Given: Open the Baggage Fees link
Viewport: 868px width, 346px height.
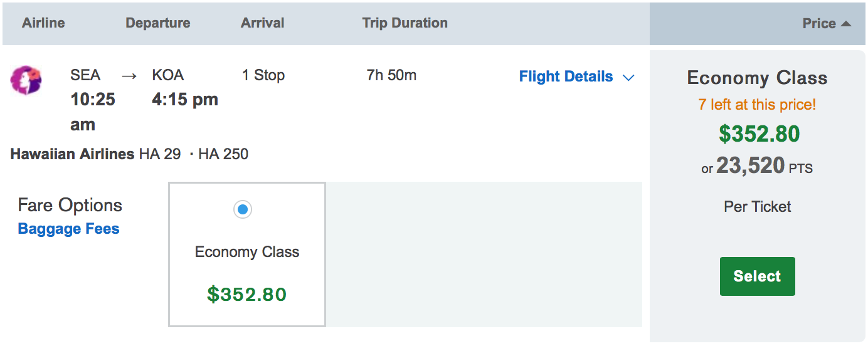Looking at the screenshot, I should [68, 229].
